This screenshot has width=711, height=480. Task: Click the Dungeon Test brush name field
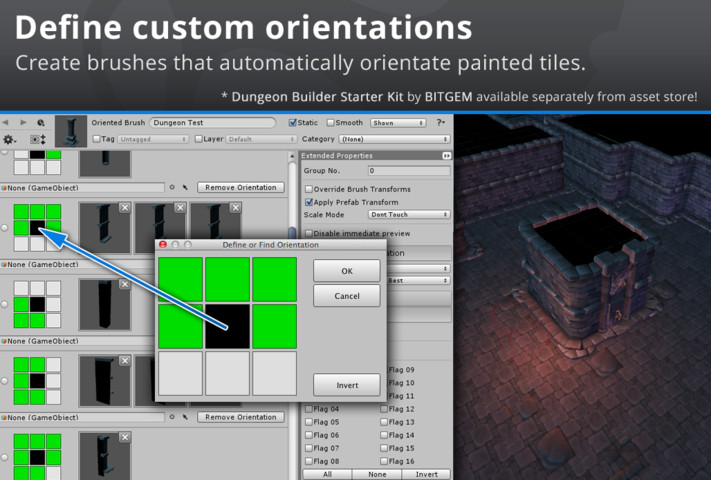pos(213,122)
